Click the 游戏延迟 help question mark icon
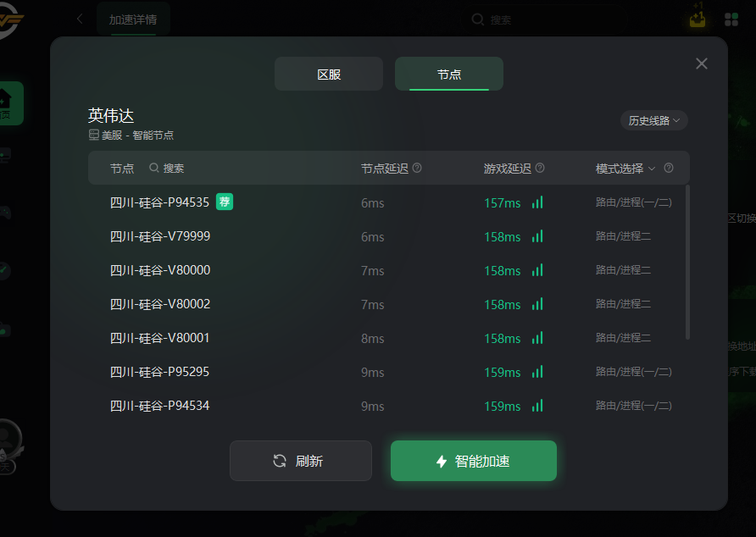 click(540, 168)
